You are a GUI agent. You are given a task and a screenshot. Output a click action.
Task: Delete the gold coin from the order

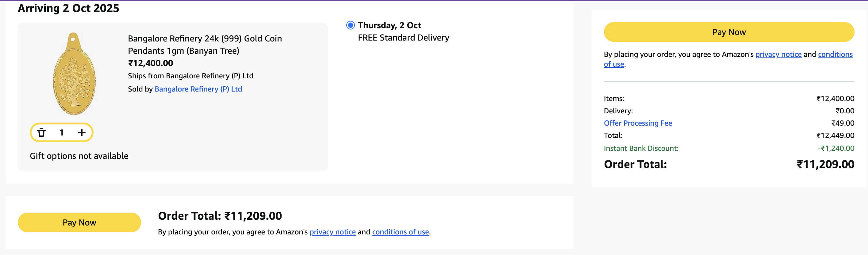(x=41, y=132)
